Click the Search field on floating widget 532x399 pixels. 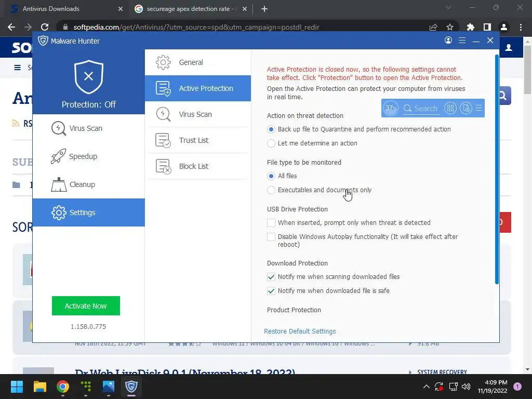pyautogui.click(x=421, y=108)
